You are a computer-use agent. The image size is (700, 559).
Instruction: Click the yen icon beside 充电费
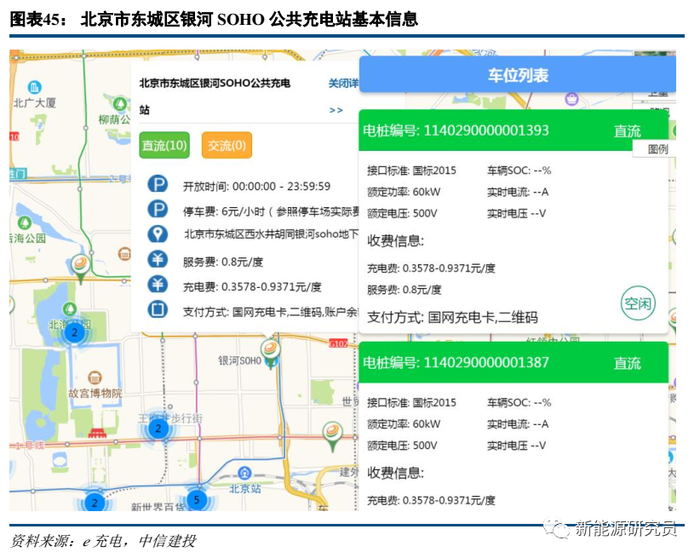(158, 284)
